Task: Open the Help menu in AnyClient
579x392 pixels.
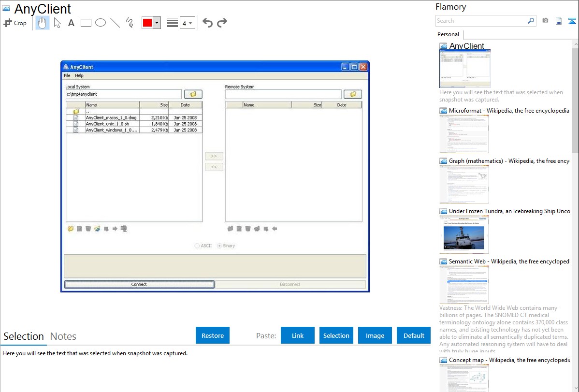Action: click(x=79, y=76)
